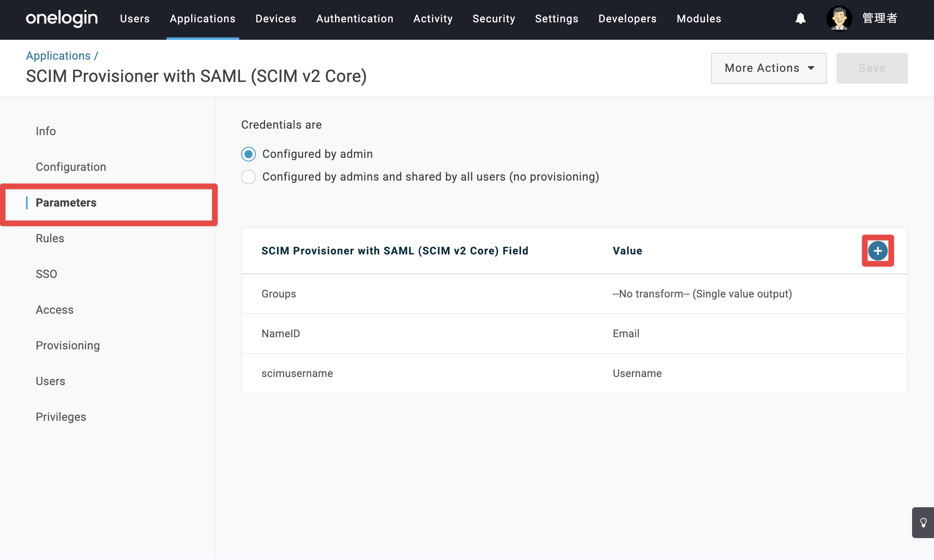This screenshot has height=560, width=934.
Task: Add a new parameter with plus icon
Action: pos(878,251)
